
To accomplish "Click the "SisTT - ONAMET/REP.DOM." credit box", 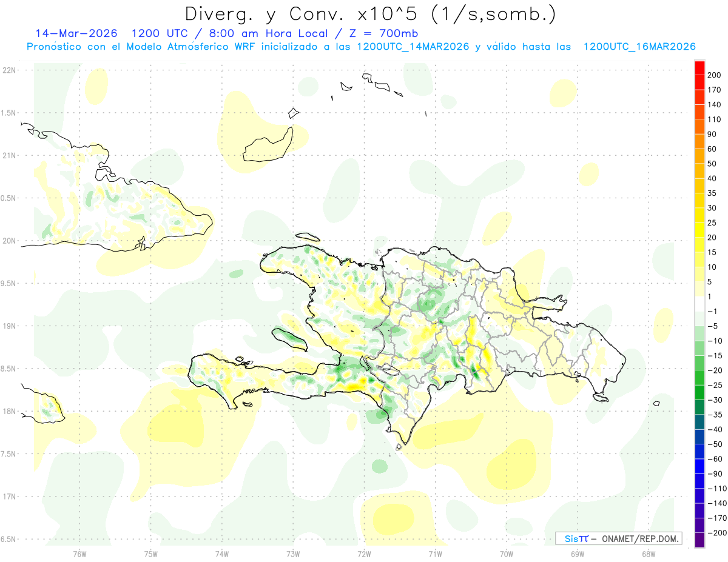I will click(618, 538).
